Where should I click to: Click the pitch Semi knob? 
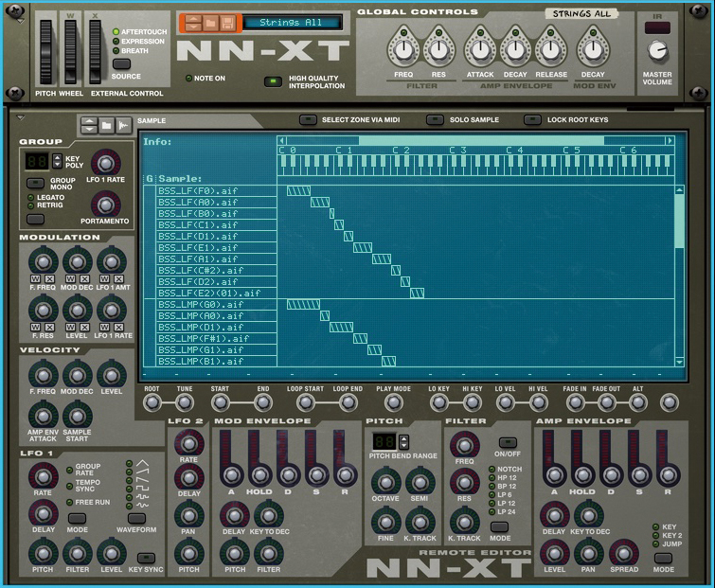pyautogui.click(x=420, y=482)
